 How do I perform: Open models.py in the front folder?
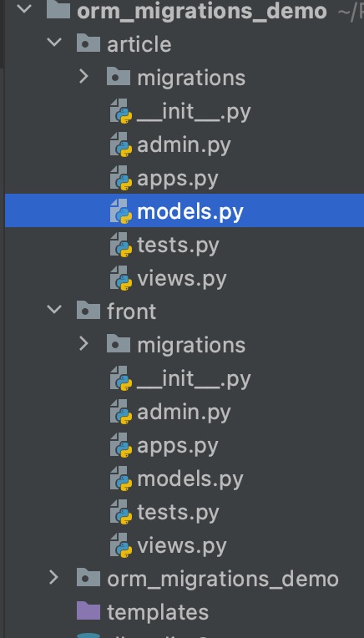(x=190, y=479)
